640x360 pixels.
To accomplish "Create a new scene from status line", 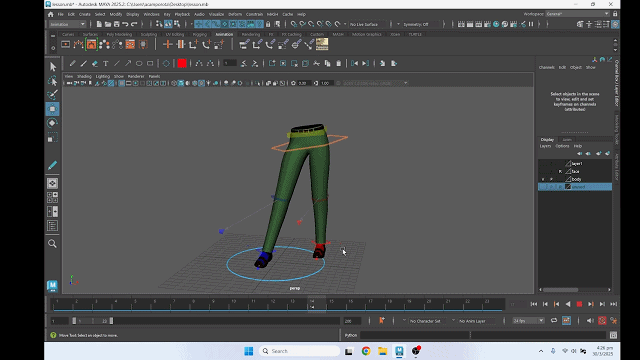I will [x=99, y=24].
